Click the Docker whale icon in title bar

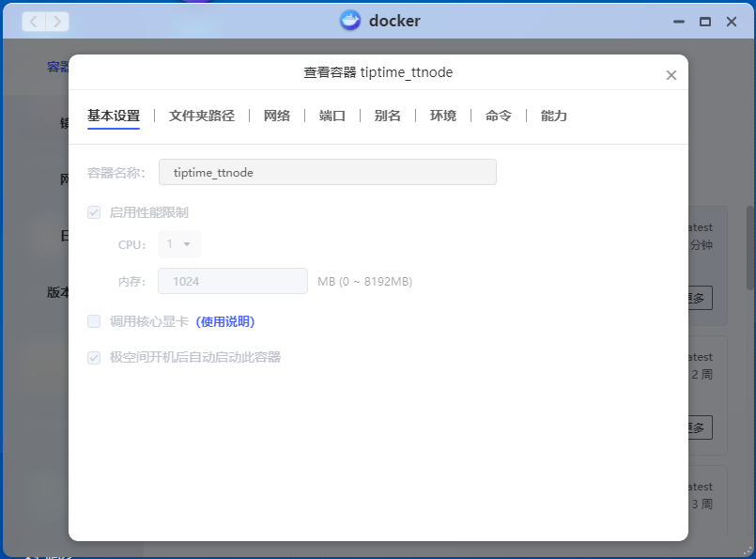tap(349, 21)
